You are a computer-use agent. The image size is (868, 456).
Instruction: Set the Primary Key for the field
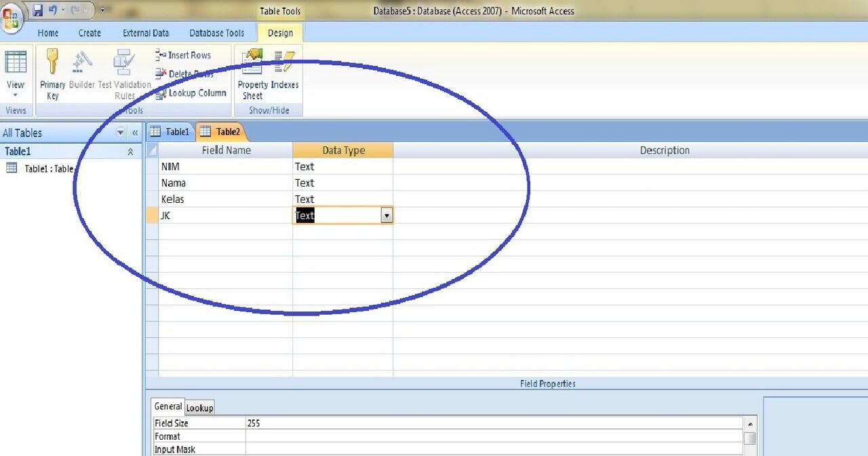point(52,75)
